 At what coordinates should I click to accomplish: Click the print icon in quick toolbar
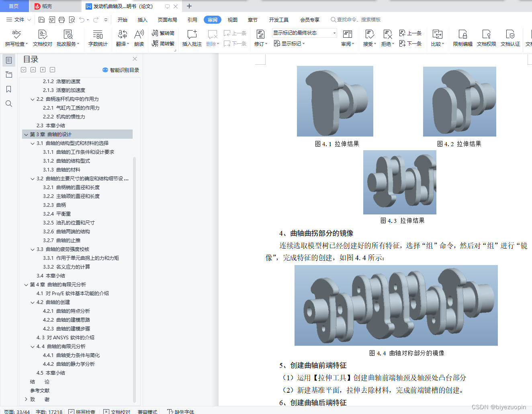pyautogui.click(x=61, y=20)
